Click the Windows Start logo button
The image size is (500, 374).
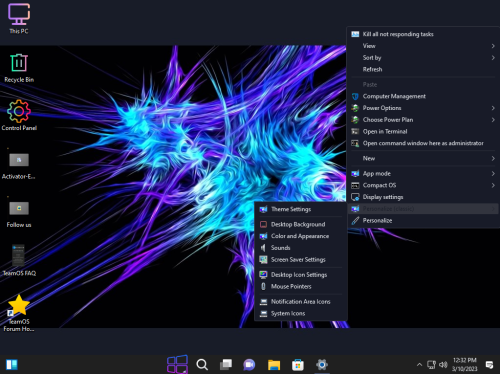click(177, 364)
